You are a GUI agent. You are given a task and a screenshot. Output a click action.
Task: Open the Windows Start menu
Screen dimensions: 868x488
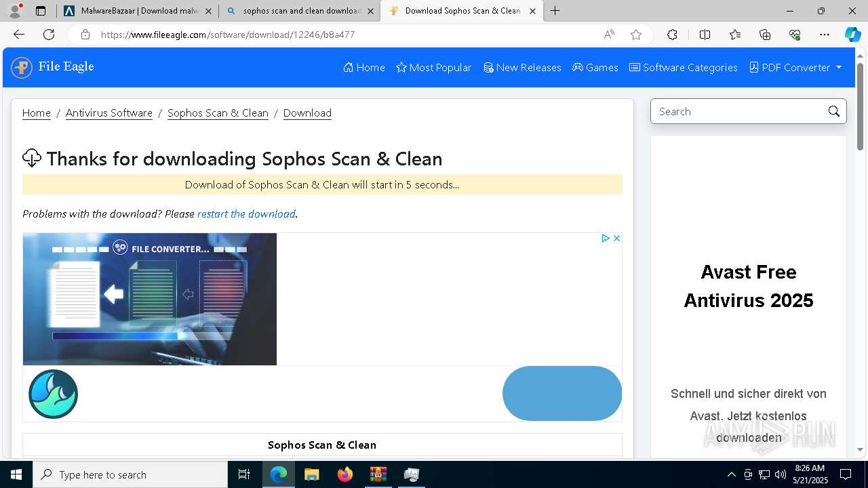click(16, 474)
